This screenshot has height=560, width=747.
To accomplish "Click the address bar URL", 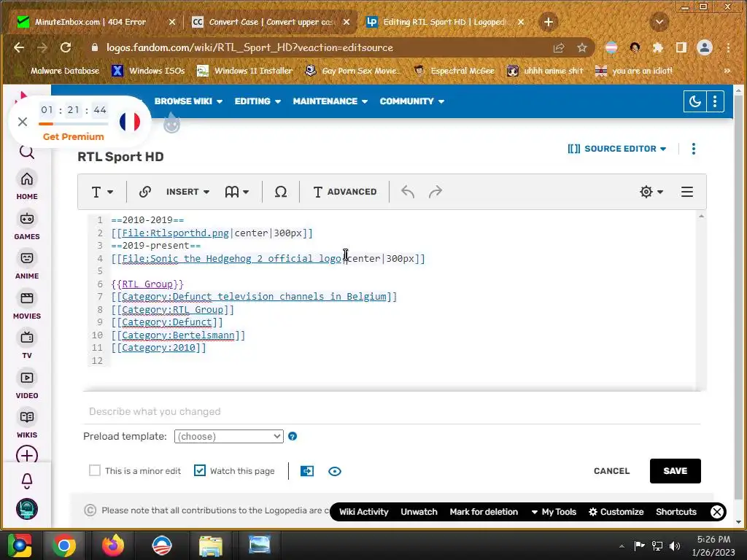I will pyautogui.click(x=249, y=47).
